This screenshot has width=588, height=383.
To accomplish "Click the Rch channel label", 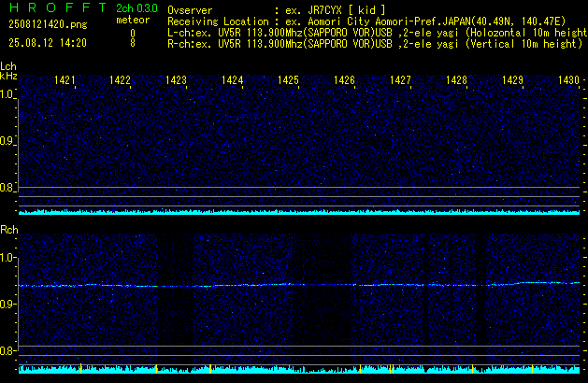I will [x=9, y=230].
